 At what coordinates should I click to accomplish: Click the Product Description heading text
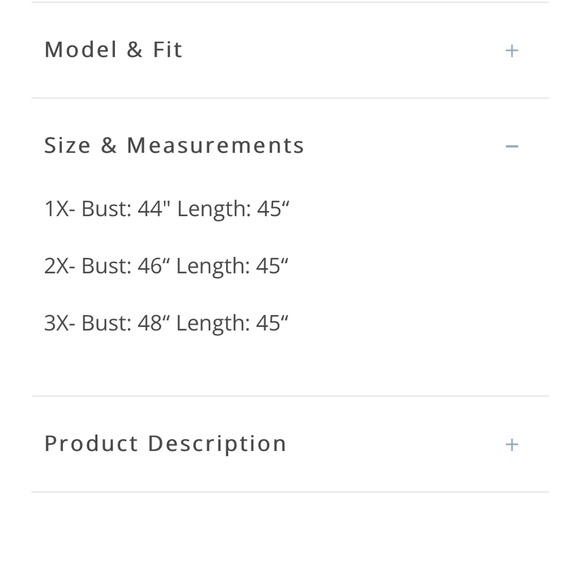pos(165,444)
